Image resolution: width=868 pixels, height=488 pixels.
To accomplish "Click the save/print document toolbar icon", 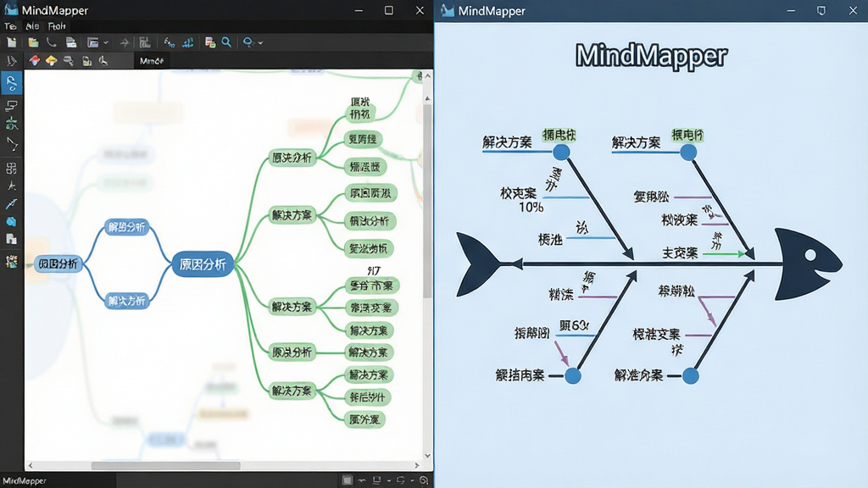I will [x=71, y=42].
